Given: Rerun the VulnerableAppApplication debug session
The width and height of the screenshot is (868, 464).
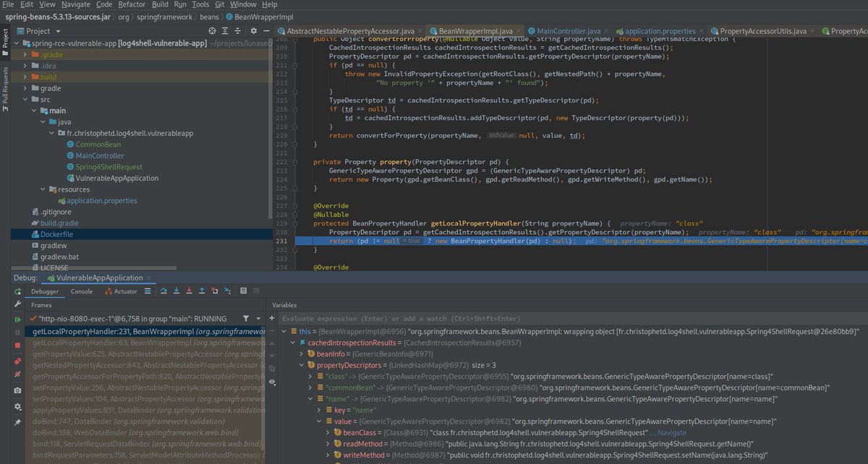Looking at the screenshot, I should tap(17, 291).
